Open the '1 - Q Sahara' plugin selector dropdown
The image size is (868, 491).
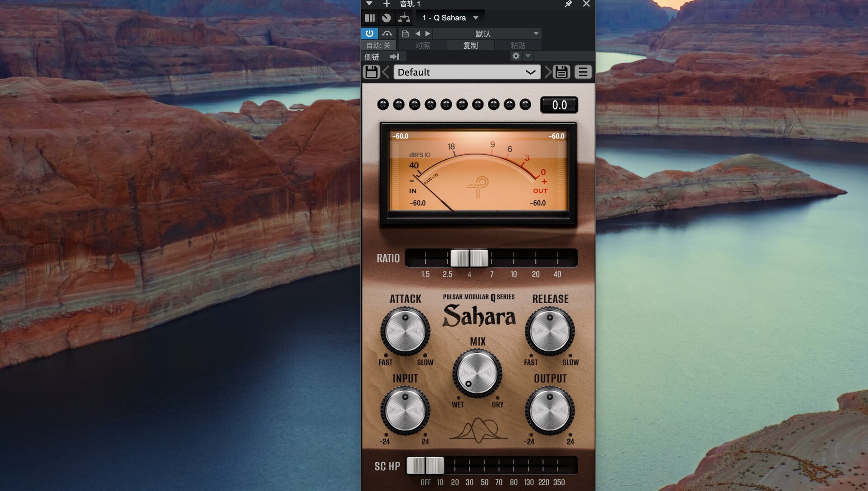(450, 18)
